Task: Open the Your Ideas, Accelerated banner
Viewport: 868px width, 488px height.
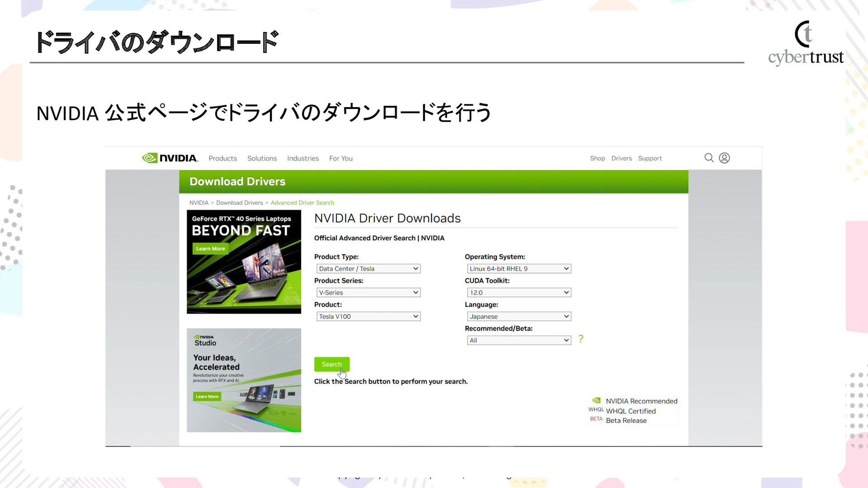Action: (244, 380)
